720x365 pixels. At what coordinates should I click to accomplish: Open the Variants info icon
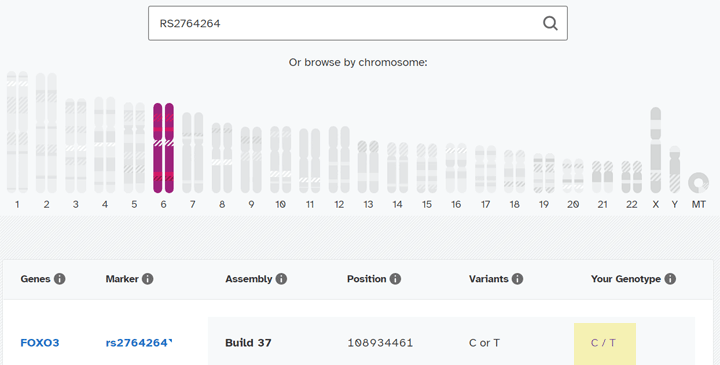point(518,279)
